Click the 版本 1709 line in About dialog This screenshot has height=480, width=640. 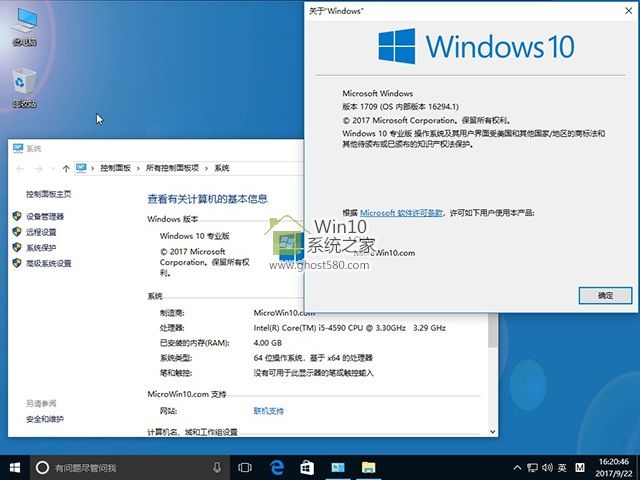[400, 107]
